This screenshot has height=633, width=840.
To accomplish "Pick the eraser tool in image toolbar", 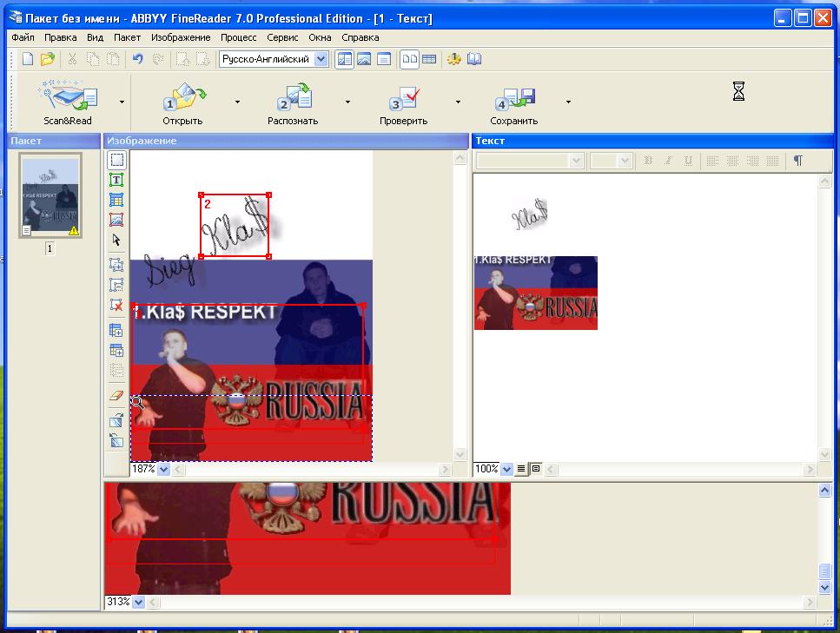I will tap(116, 395).
